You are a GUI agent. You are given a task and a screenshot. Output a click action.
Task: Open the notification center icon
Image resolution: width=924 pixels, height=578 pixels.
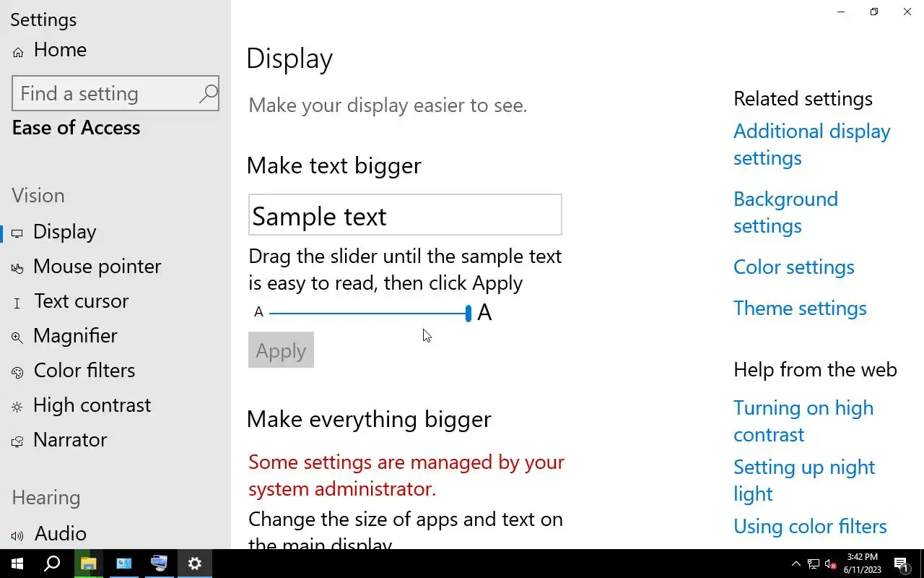pos(901,564)
